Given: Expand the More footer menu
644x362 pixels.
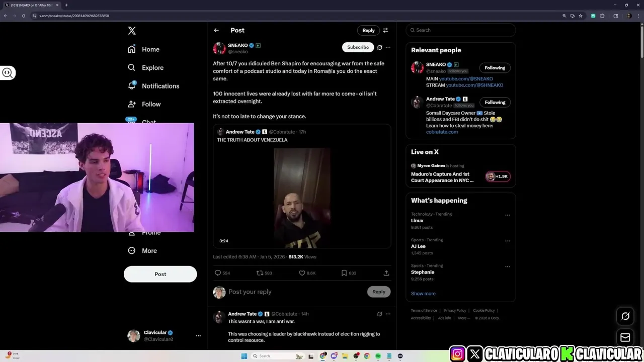Looking at the screenshot, I should coord(464,318).
